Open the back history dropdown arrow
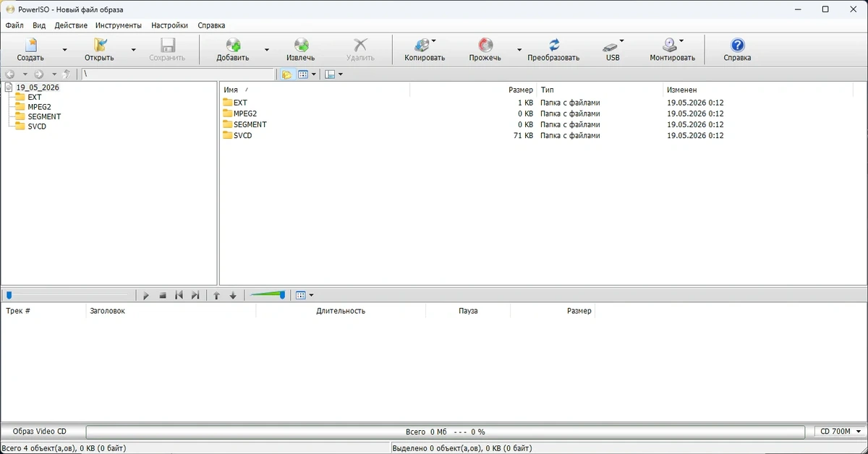Image resolution: width=868 pixels, height=454 pixels. tap(25, 74)
